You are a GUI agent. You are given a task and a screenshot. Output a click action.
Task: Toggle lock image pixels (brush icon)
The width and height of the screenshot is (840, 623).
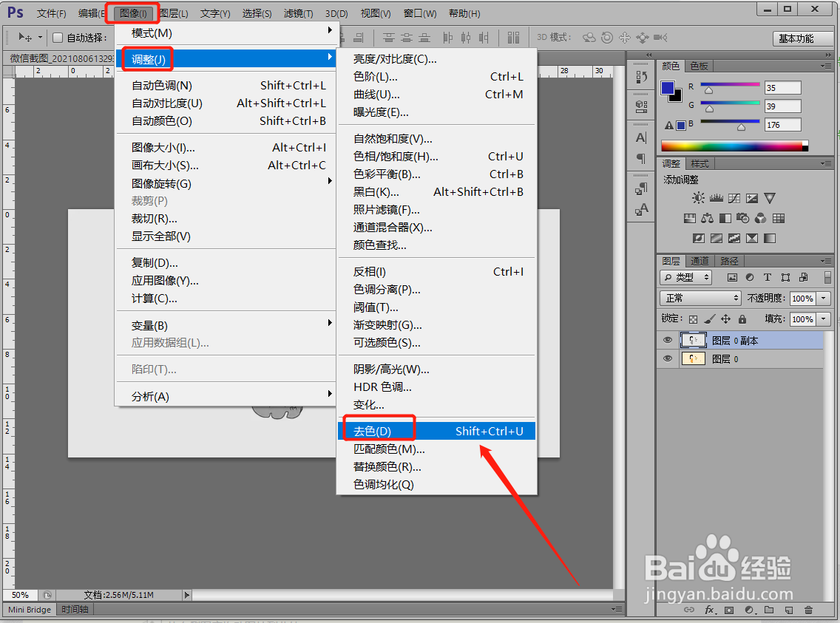(709, 319)
